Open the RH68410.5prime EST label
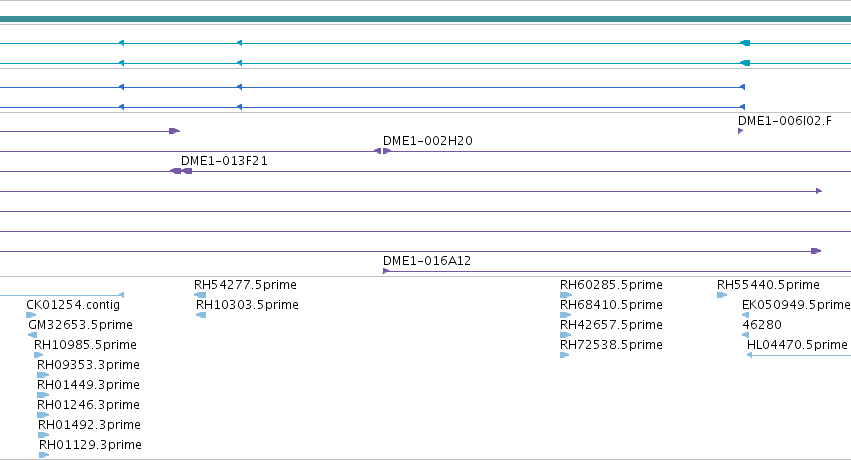Image resolution: width=851 pixels, height=460 pixels. (611, 305)
